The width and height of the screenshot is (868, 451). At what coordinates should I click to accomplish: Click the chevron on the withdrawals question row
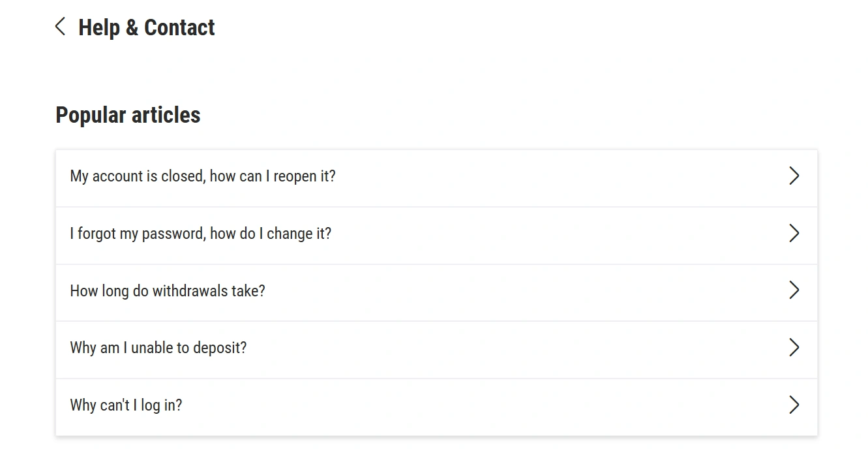pyautogui.click(x=794, y=290)
